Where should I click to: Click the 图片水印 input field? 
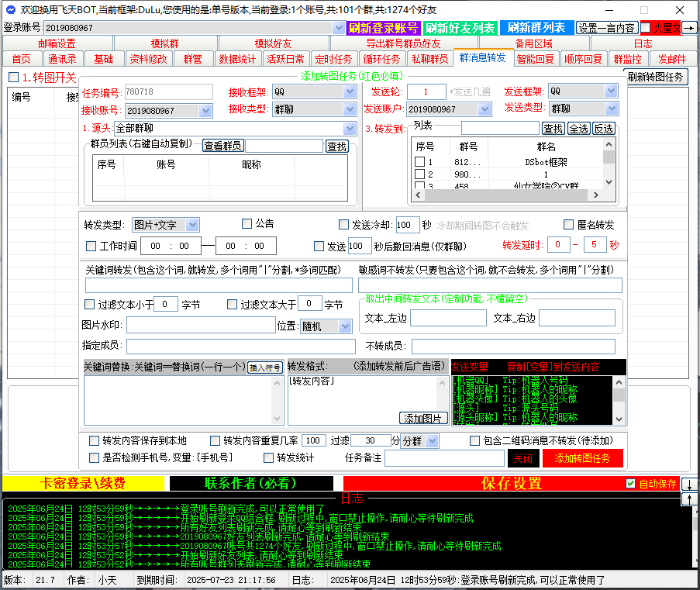click(x=201, y=325)
